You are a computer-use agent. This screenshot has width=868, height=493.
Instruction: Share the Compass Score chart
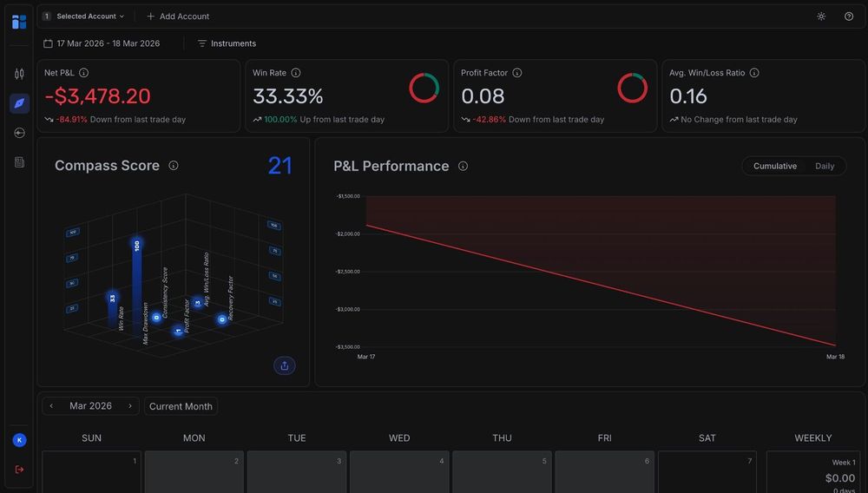click(x=285, y=365)
